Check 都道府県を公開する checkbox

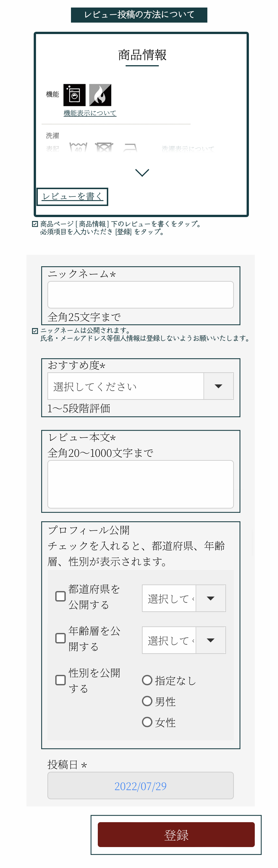(x=61, y=596)
